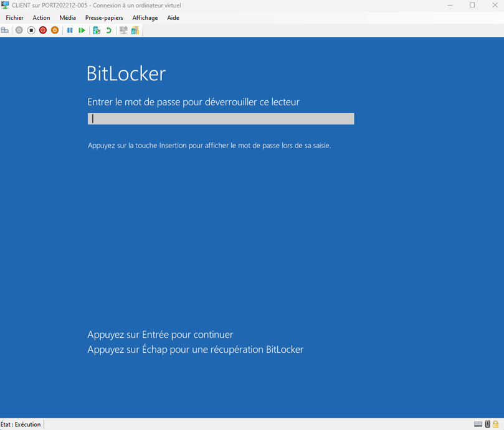Open the Aide menu
504x430 pixels.
coord(173,17)
